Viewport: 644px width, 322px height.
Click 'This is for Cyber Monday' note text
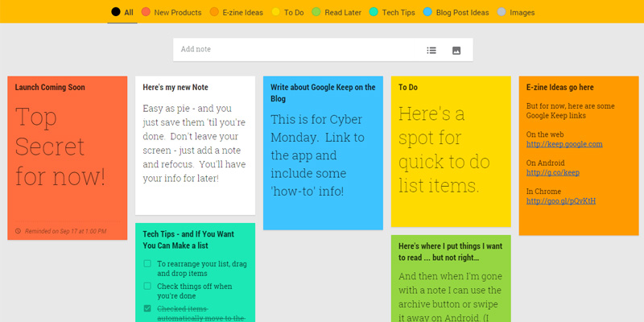(x=317, y=155)
